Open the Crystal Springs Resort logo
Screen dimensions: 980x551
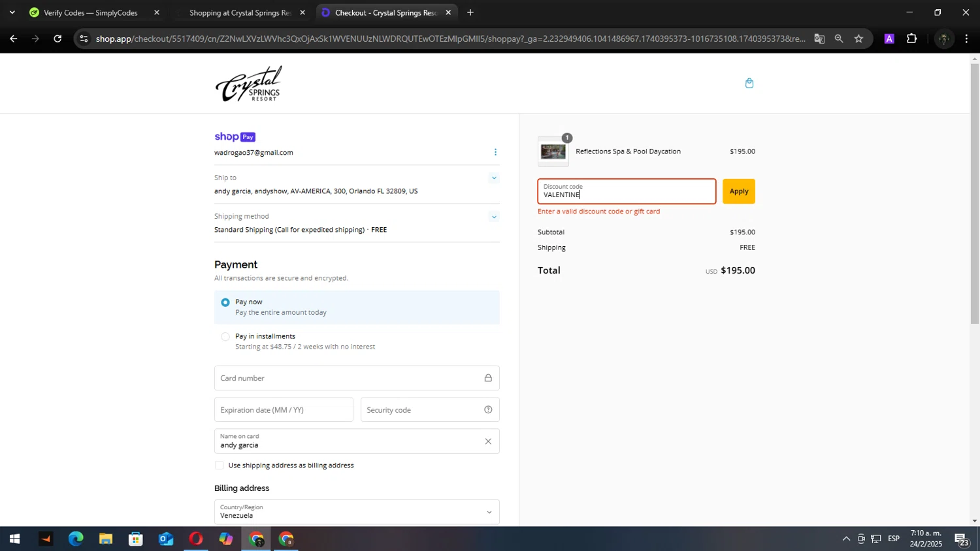[x=249, y=84]
